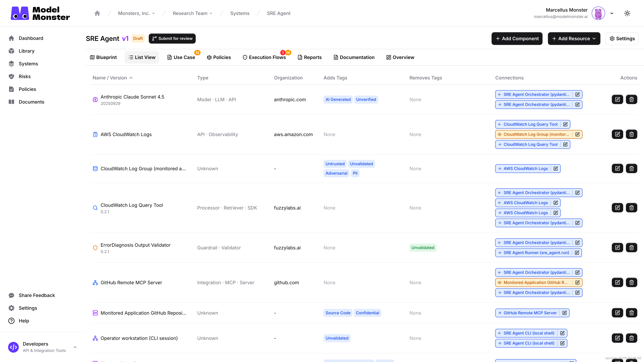Open Library in sidebar
Screen dimensions: 644x362
(x=26, y=51)
